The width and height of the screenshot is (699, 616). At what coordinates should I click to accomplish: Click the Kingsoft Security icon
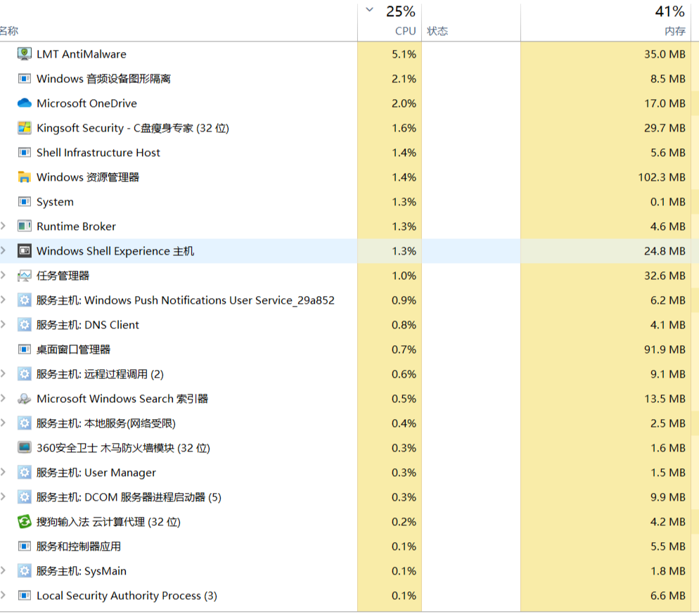tap(25, 128)
